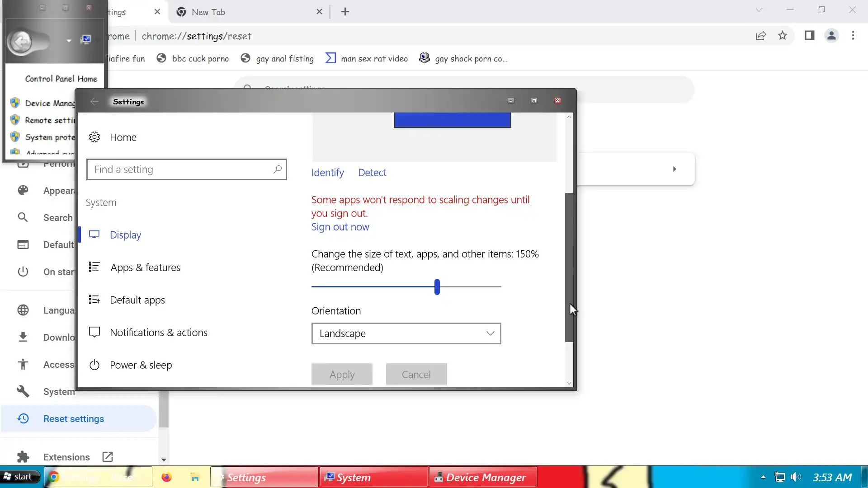The image size is (868, 488).
Task: Click the Find a setting input field
Action: click(181, 169)
